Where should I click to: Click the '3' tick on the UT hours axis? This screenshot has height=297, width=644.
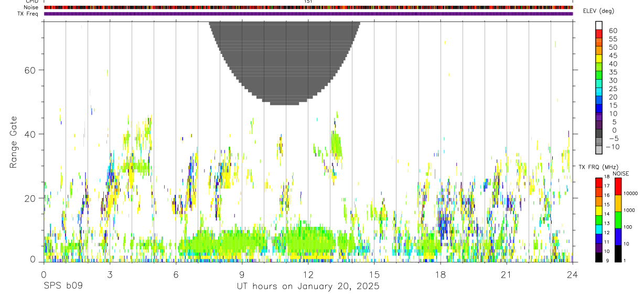[110, 274]
